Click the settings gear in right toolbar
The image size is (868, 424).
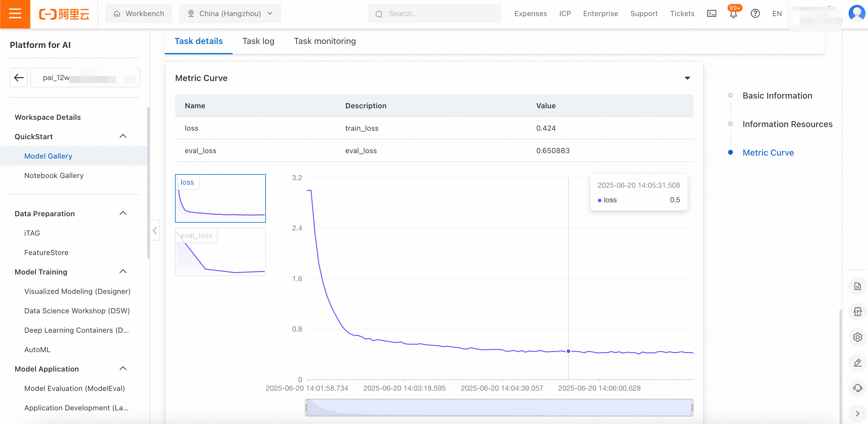857,337
